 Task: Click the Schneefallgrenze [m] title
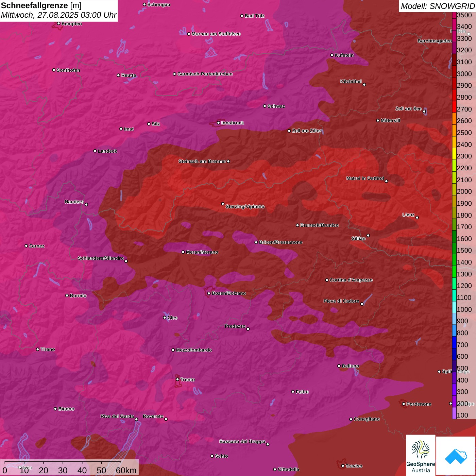41,5
